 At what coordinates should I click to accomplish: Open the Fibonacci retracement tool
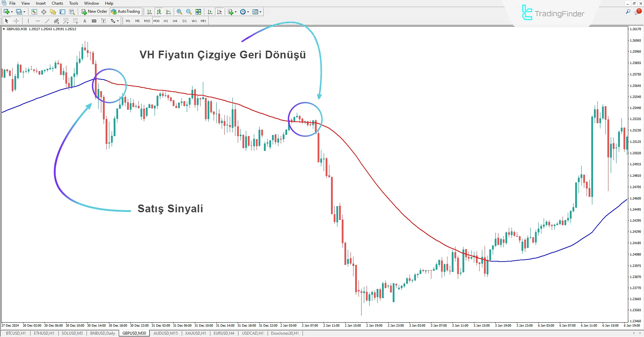[x=66, y=21]
